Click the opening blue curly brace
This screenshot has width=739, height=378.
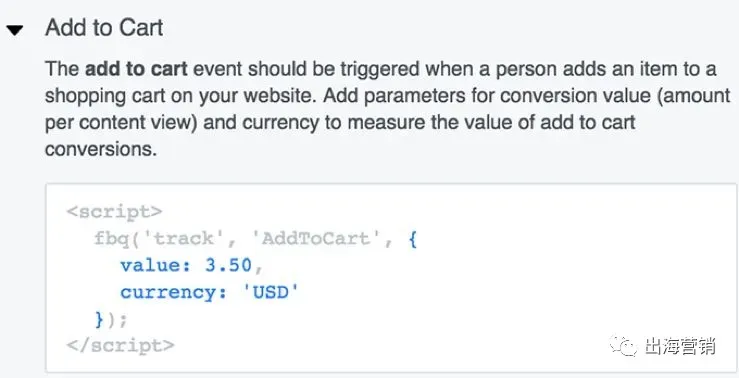coord(412,238)
